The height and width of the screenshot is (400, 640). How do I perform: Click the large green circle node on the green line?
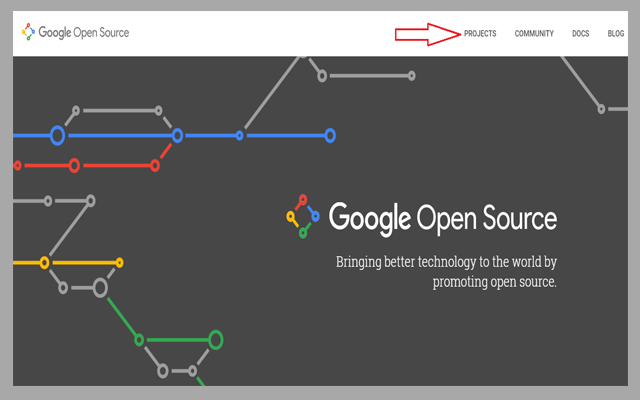(x=215, y=340)
